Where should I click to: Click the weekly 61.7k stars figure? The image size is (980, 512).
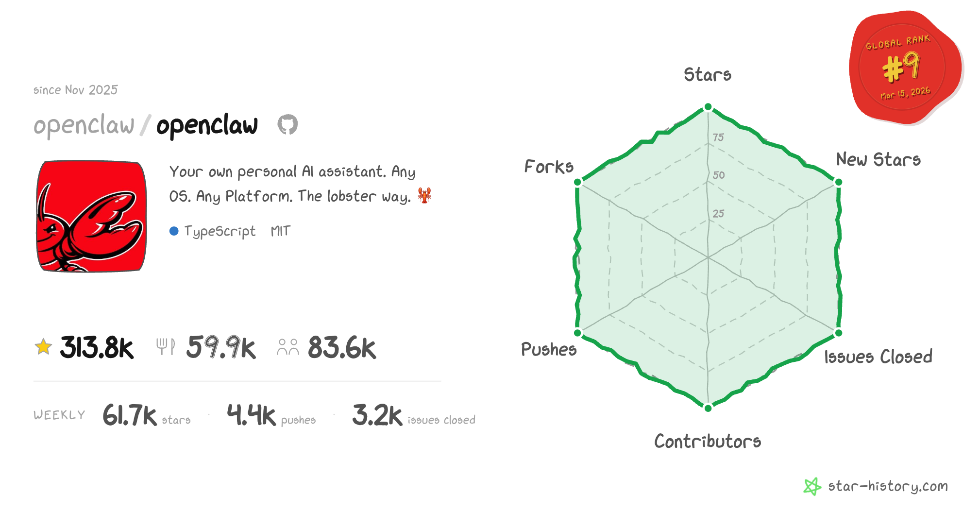130,415
